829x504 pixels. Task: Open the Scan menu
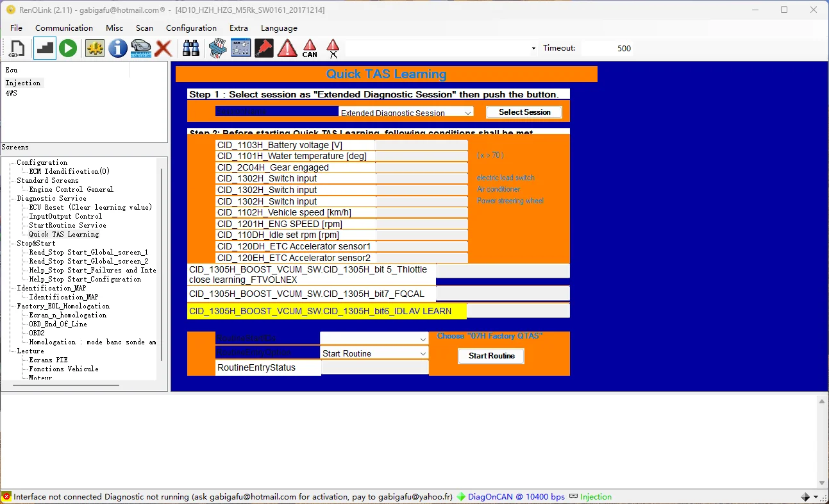point(145,28)
